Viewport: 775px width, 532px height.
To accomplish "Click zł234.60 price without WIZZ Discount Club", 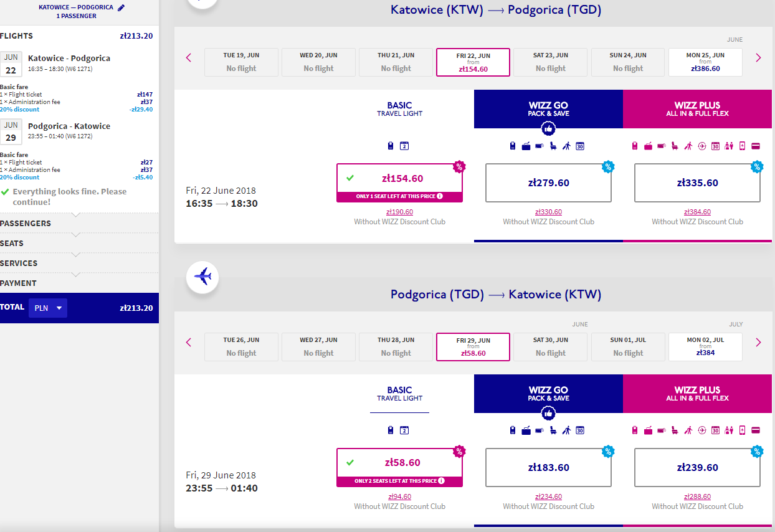I will coord(548,497).
